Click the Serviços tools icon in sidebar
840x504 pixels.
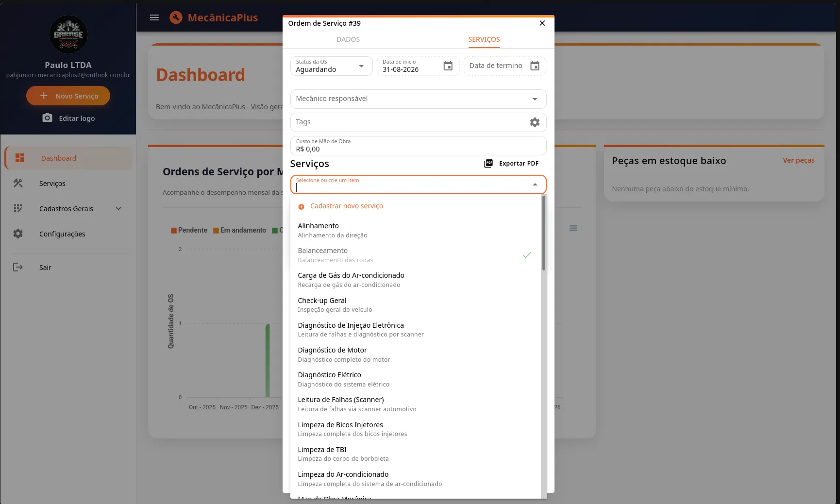coord(18,183)
